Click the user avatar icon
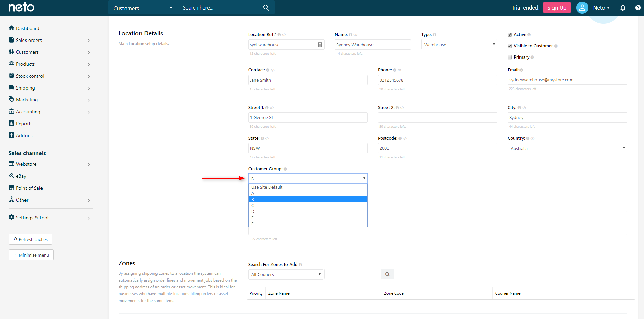 point(582,7)
